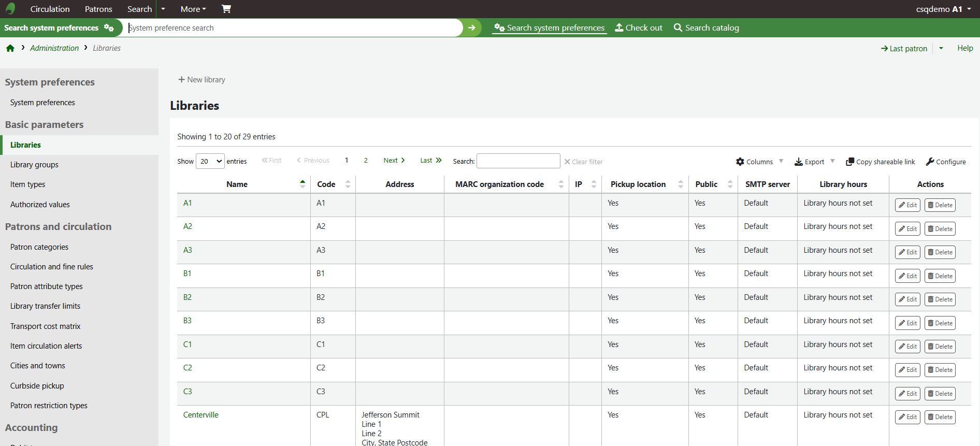The image size is (980, 446).
Task: Go to page 2 of results
Action: pyautogui.click(x=366, y=161)
